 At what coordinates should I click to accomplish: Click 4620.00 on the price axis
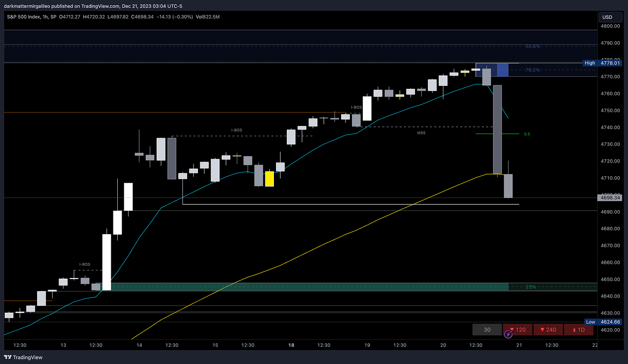[610, 330]
